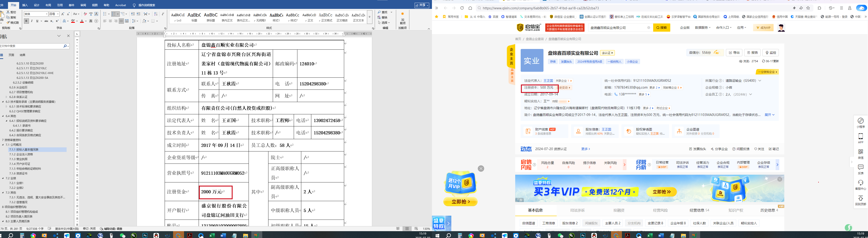Toggle 关注 follow on company page

(x=759, y=149)
